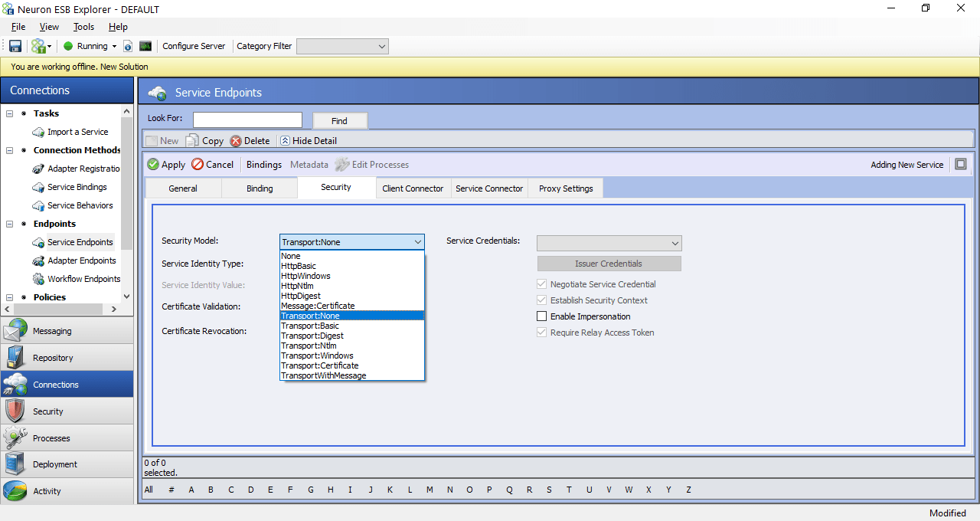The width and height of the screenshot is (980, 521).
Task: Click the Issuer Credentials button
Action: pyautogui.click(x=609, y=264)
